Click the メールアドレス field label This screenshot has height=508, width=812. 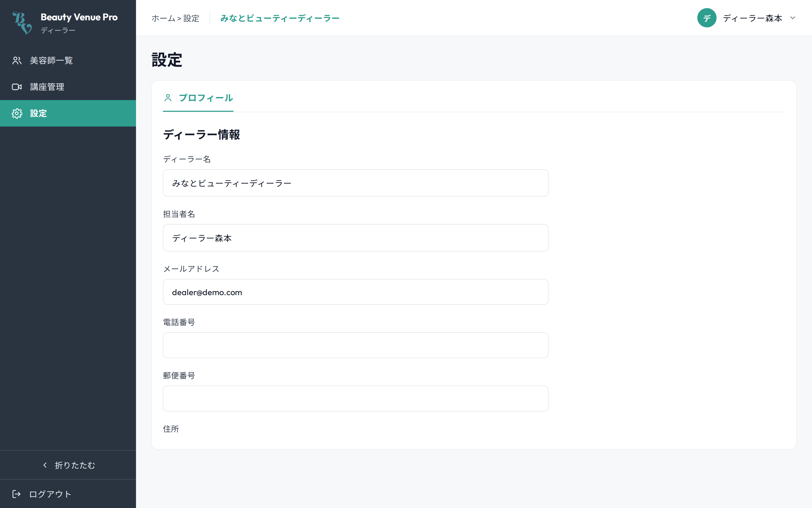[x=191, y=269]
